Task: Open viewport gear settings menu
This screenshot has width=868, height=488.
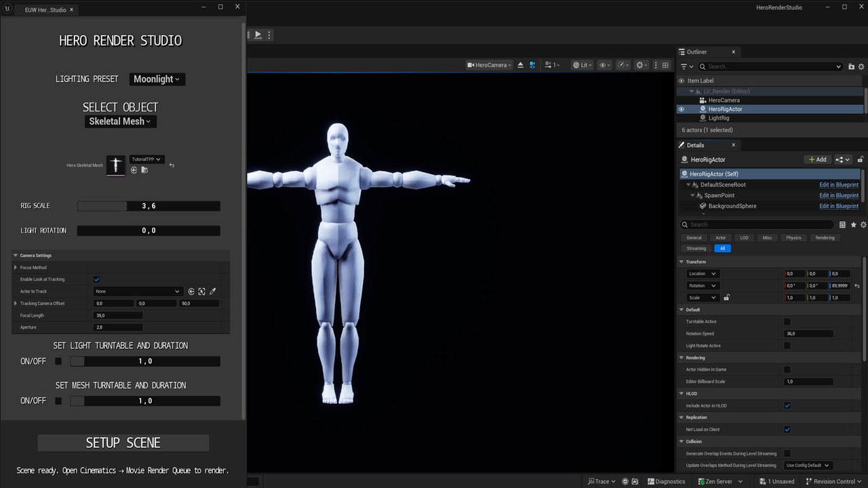Action: click(642, 65)
